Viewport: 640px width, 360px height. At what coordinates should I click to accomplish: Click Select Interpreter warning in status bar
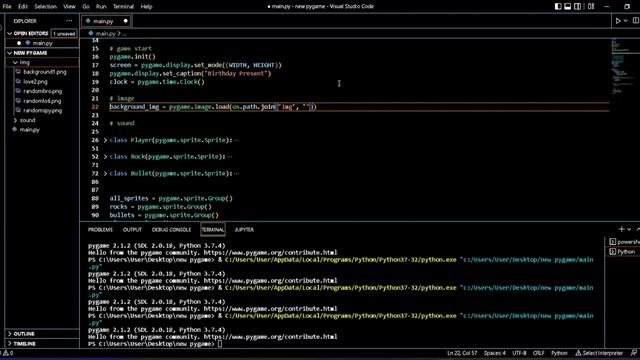pyautogui.click(x=599, y=353)
